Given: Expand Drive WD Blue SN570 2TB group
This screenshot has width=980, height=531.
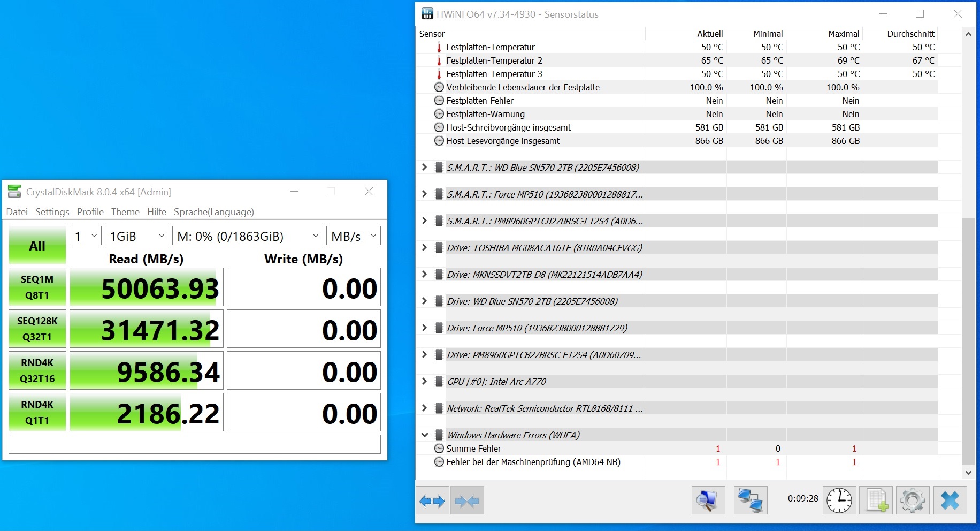Looking at the screenshot, I should (425, 301).
